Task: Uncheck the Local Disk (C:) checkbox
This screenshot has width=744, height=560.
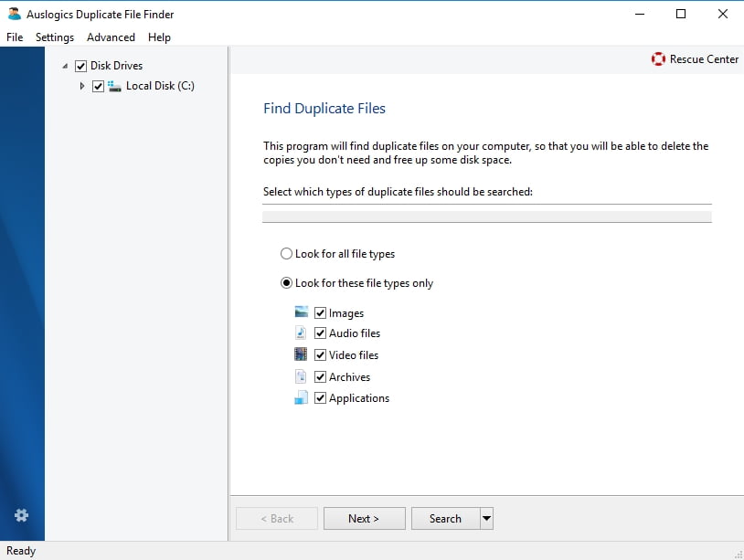Action: click(x=99, y=87)
